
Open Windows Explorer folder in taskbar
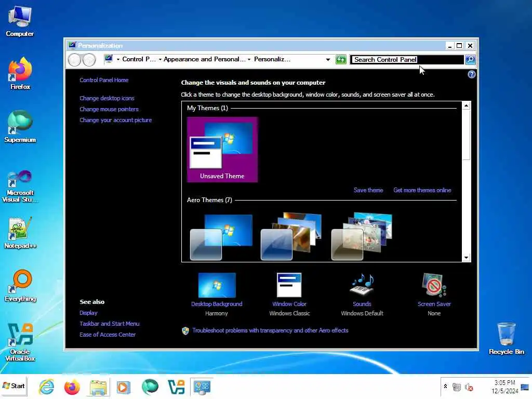click(x=98, y=387)
